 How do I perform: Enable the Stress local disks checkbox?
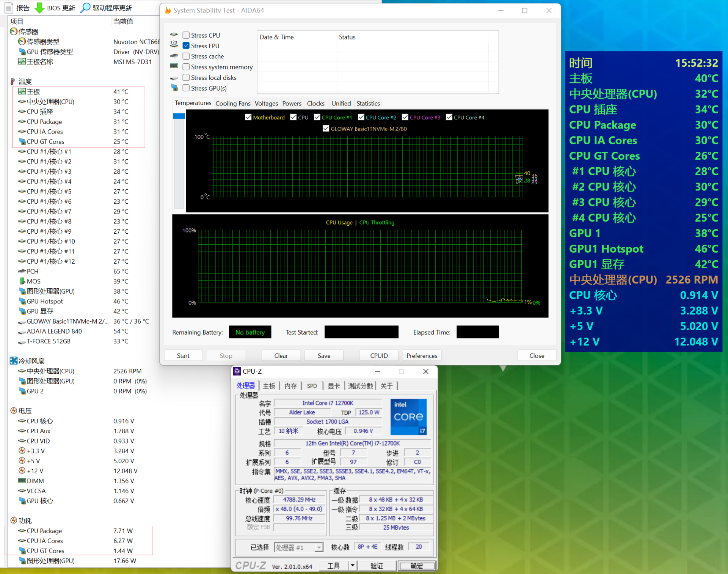point(186,77)
